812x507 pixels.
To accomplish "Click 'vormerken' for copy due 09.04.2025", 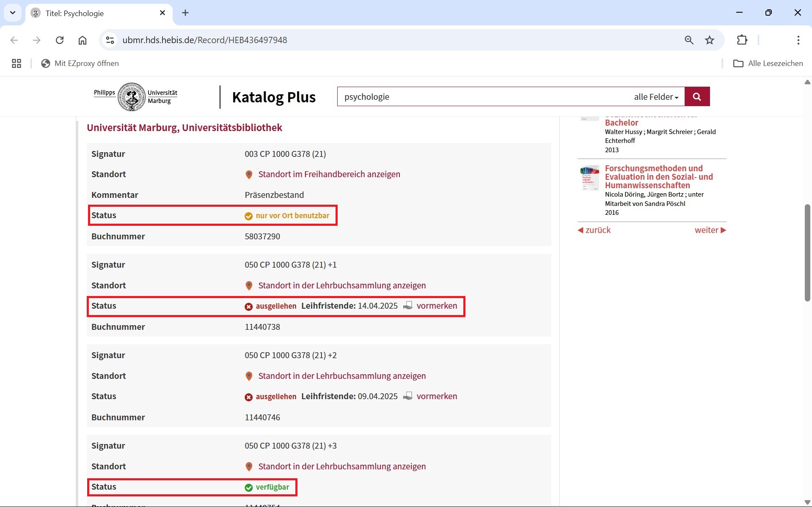I will click(436, 396).
